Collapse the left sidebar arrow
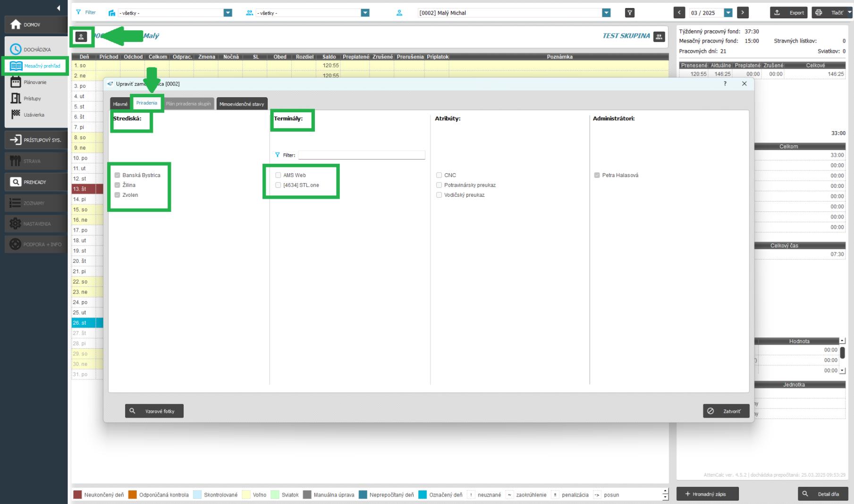The image size is (854, 504). click(x=59, y=8)
